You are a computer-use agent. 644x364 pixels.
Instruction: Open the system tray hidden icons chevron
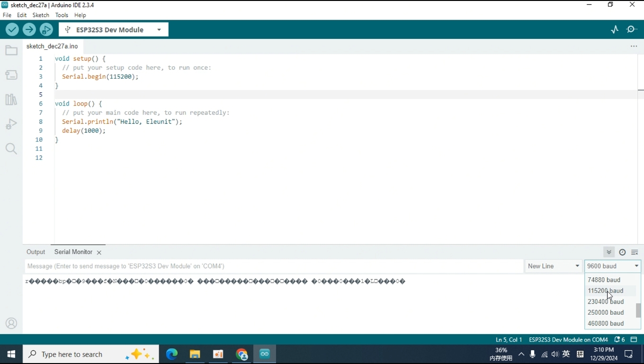coord(521,354)
